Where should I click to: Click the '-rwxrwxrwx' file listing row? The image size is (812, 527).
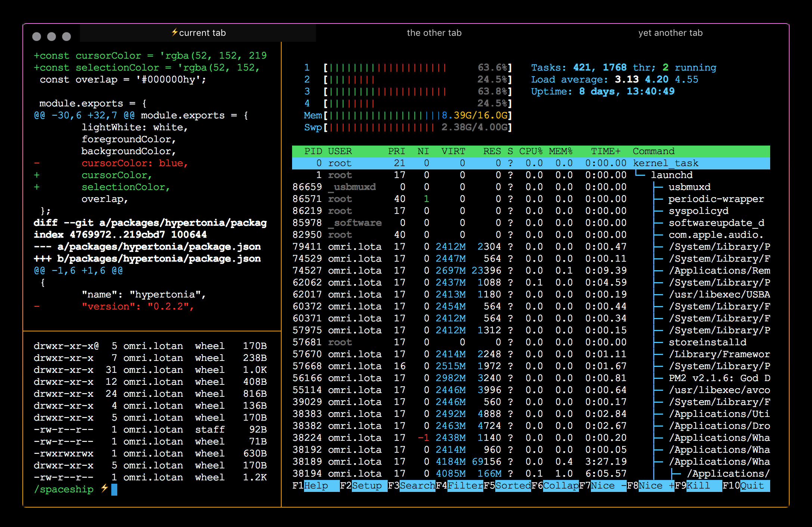coord(150,453)
